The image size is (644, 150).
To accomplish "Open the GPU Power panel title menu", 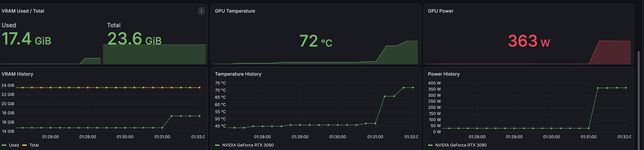I will click(x=440, y=11).
